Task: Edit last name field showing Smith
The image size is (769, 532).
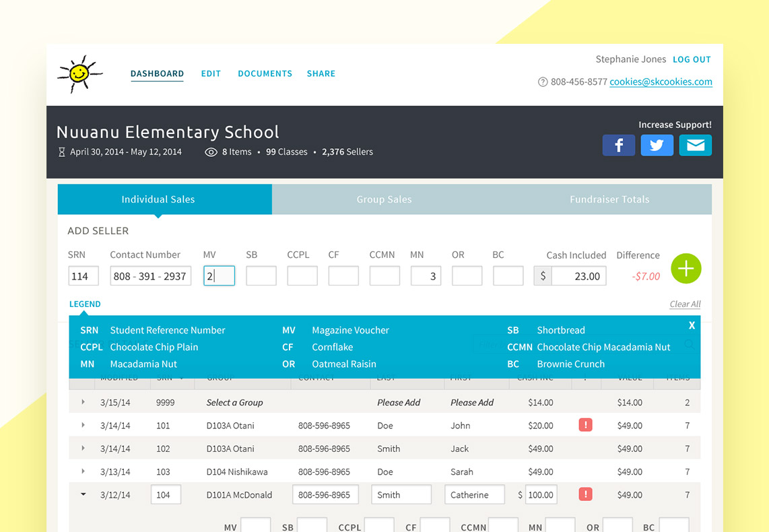Action: [401, 494]
